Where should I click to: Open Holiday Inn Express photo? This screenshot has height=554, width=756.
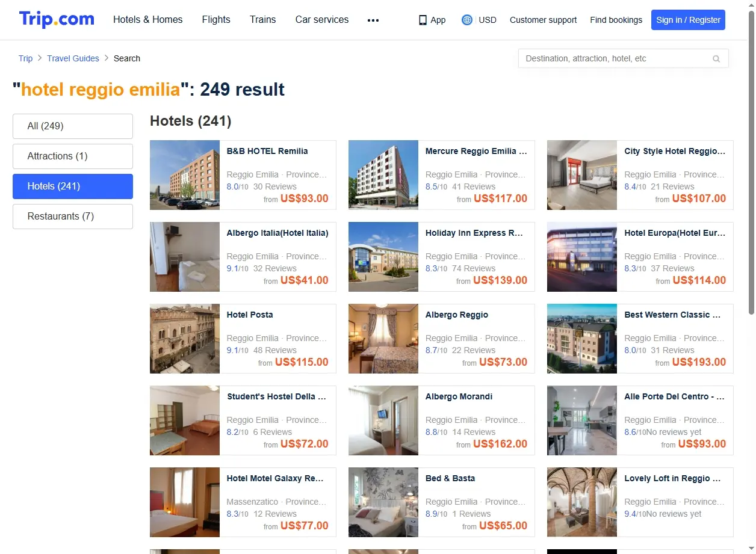(383, 257)
